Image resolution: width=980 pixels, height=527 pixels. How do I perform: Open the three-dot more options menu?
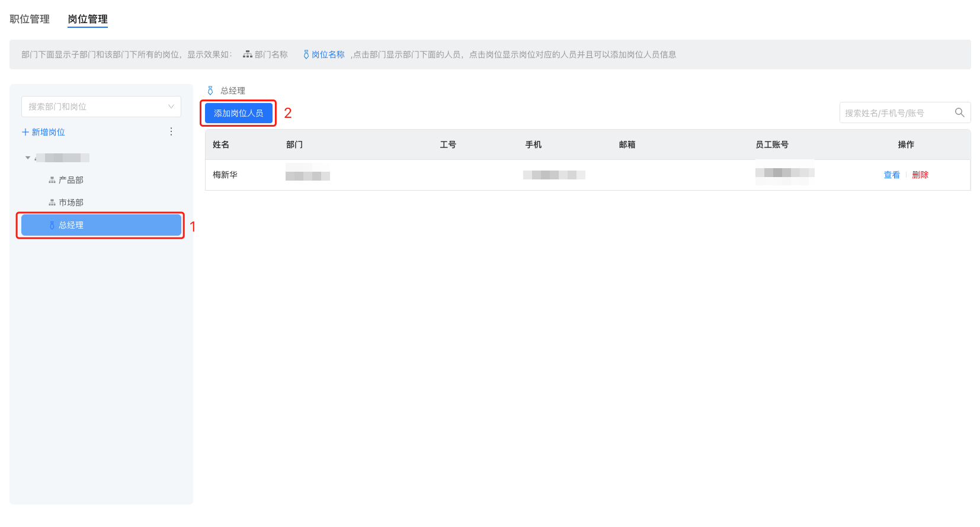(x=171, y=131)
